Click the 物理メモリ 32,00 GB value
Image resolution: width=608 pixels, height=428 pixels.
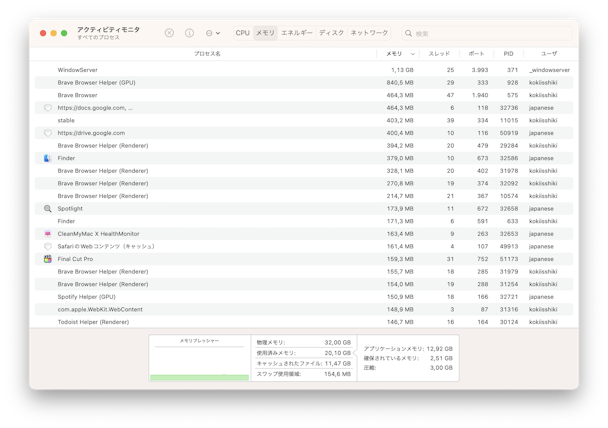pyautogui.click(x=337, y=342)
